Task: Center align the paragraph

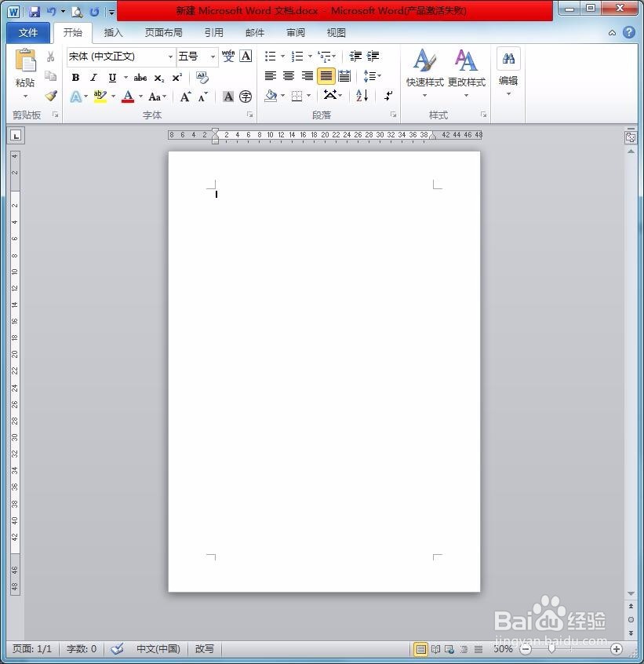Action: (289, 76)
